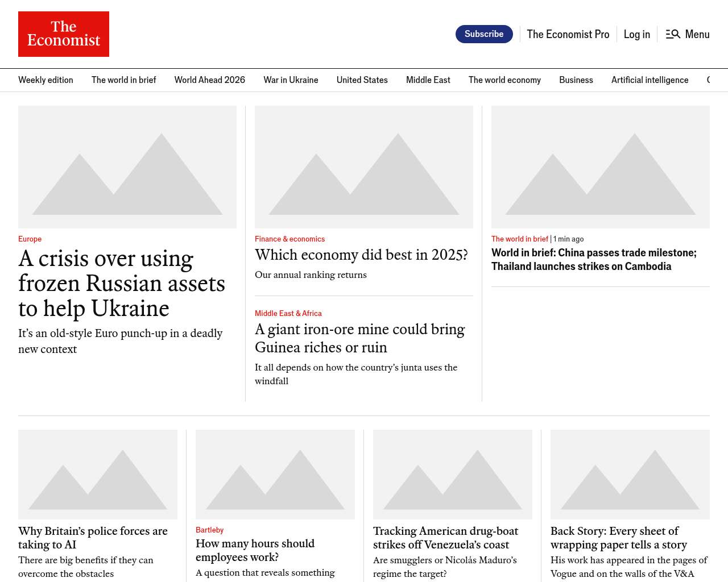The height and width of the screenshot is (582, 728).
Task: Open the Menu search icon
Action: point(673,34)
